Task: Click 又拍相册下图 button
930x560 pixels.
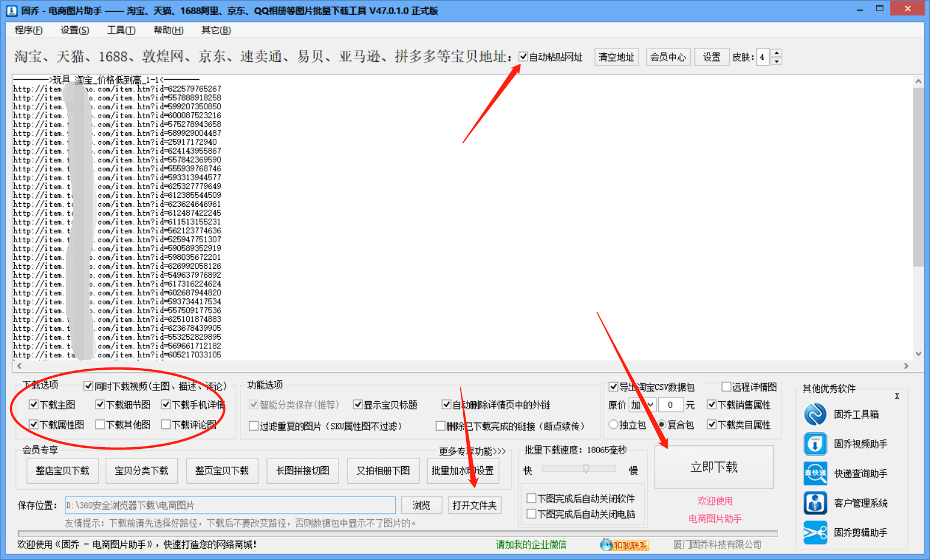Action: tap(383, 471)
